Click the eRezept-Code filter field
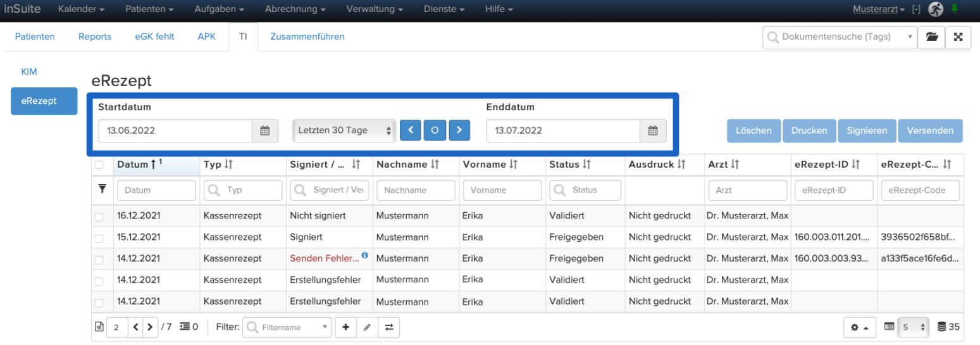 [x=920, y=190]
